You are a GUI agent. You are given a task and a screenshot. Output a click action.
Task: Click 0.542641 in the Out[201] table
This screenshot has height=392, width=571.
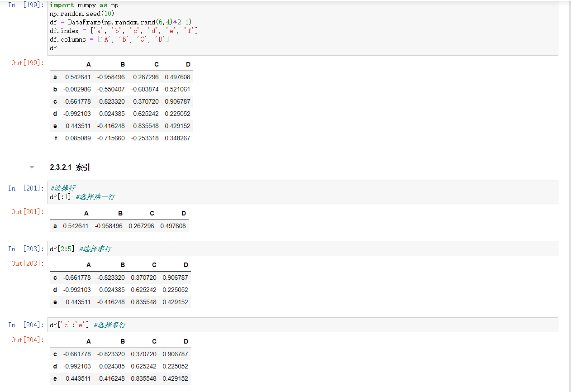click(x=76, y=226)
